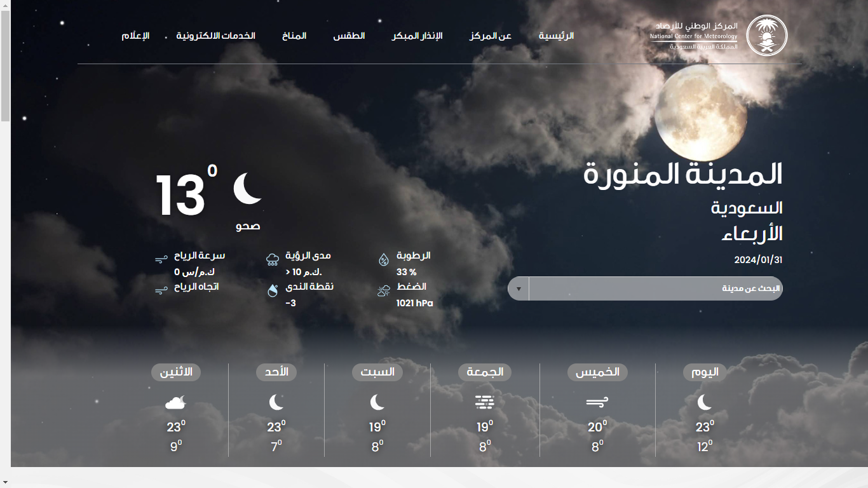868x488 pixels.
Task: Select the 'السبت' Saturday forecast button
Action: [x=377, y=372]
